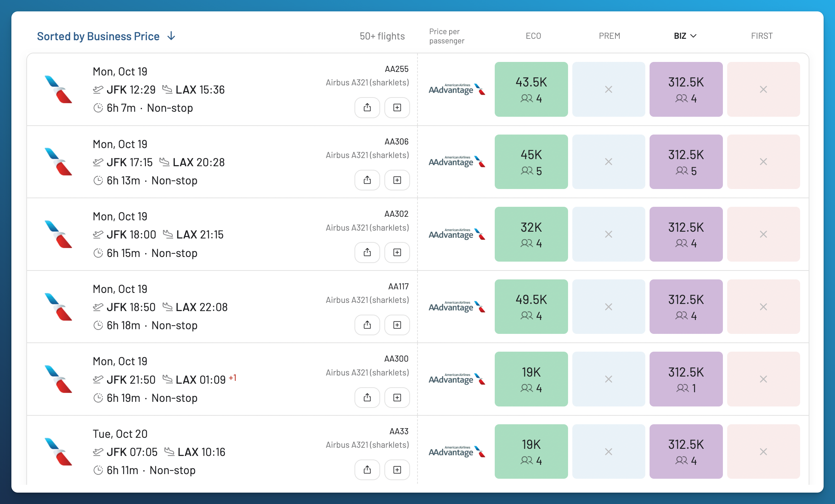
Task: Select 312.5K business fare for AA306
Action: pos(686,162)
